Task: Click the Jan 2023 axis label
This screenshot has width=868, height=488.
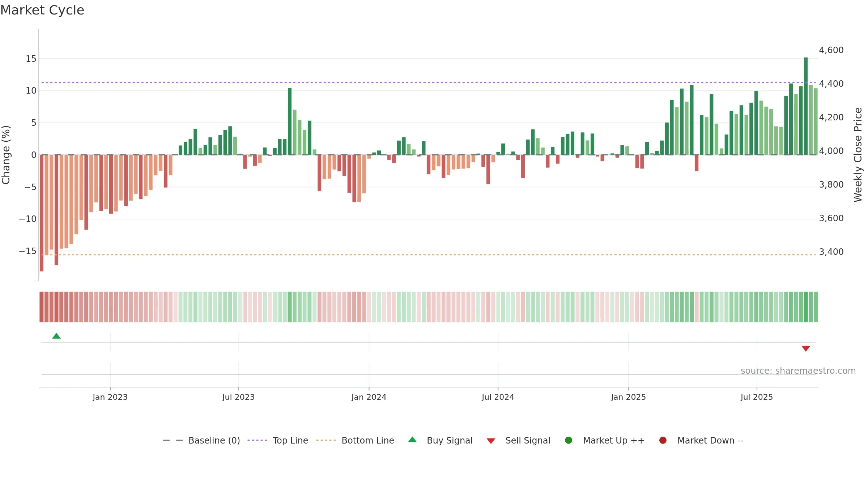Action: pos(110,397)
